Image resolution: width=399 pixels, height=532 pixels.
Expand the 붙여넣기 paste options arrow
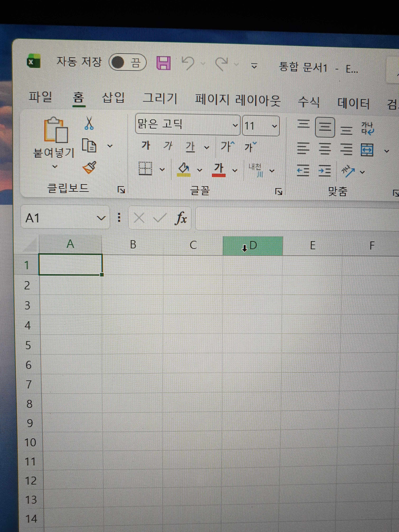[55, 166]
